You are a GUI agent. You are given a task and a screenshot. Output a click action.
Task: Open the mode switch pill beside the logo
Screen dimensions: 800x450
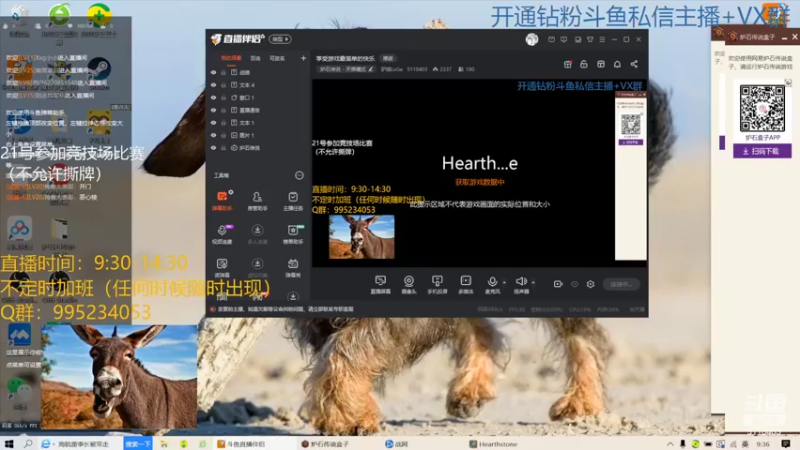click(x=280, y=39)
